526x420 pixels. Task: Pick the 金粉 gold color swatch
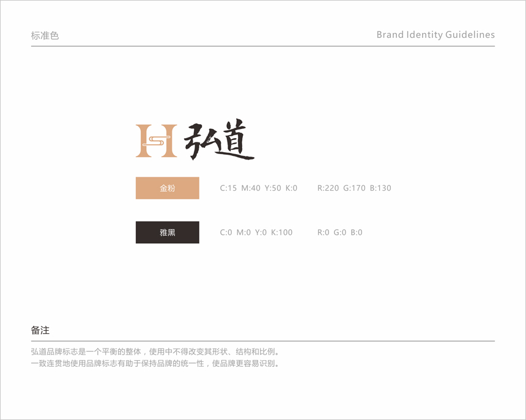click(x=167, y=188)
